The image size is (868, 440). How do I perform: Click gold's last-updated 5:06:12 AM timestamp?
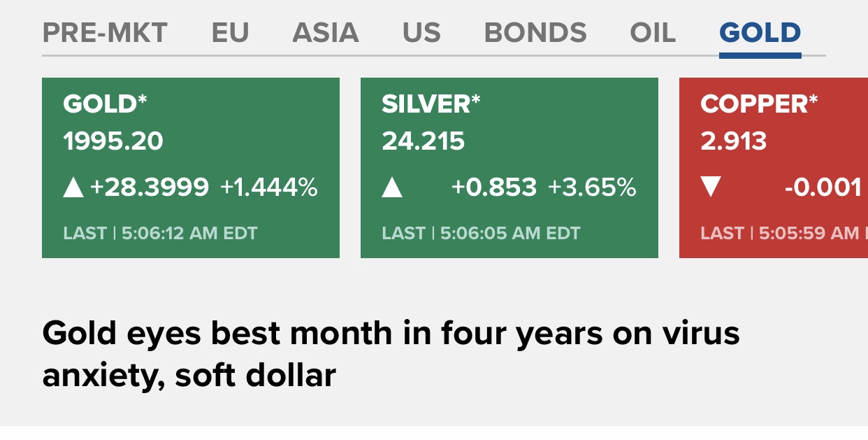point(189,233)
